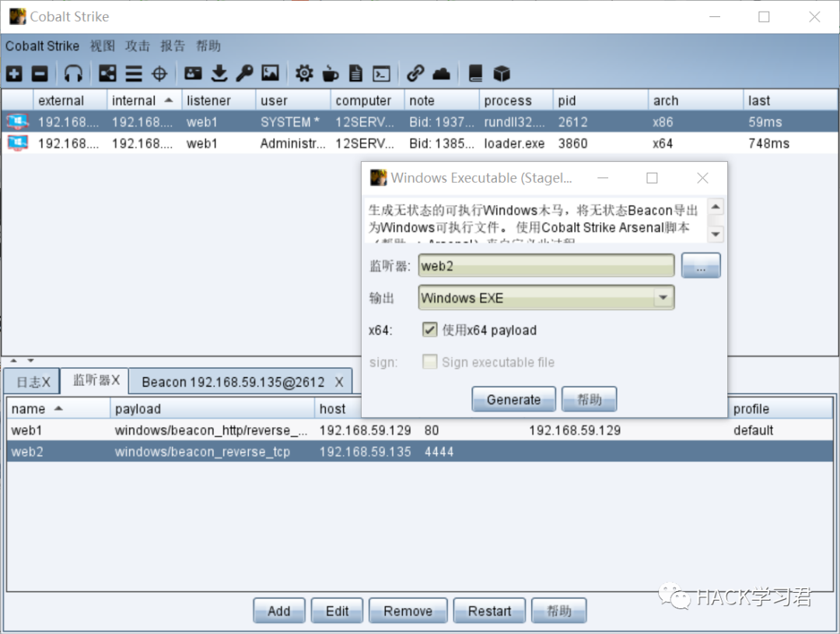Sort listeners by the payload column header

[212, 409]
